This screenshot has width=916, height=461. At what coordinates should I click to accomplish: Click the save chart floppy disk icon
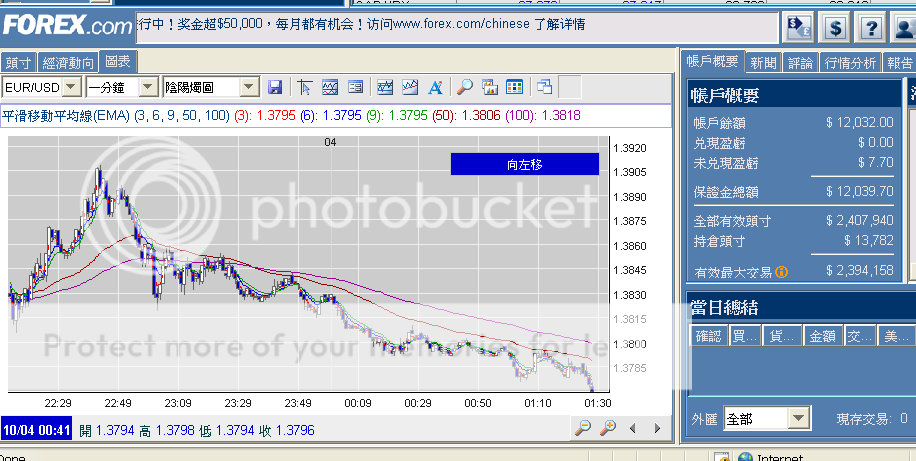[x=275, y=88]
